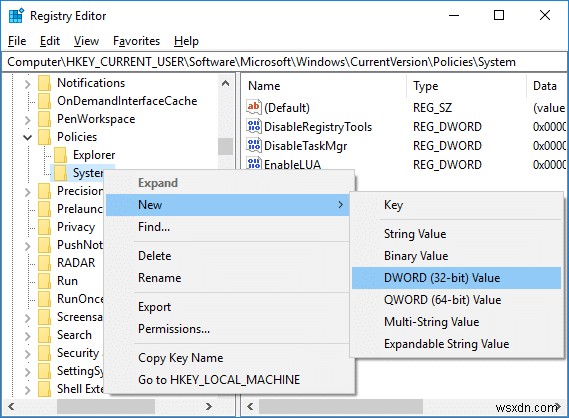The width and height of the screenshot is (569, 418).
Task: Click the tree pane scroll left arrow
Action: click(11, 406)
